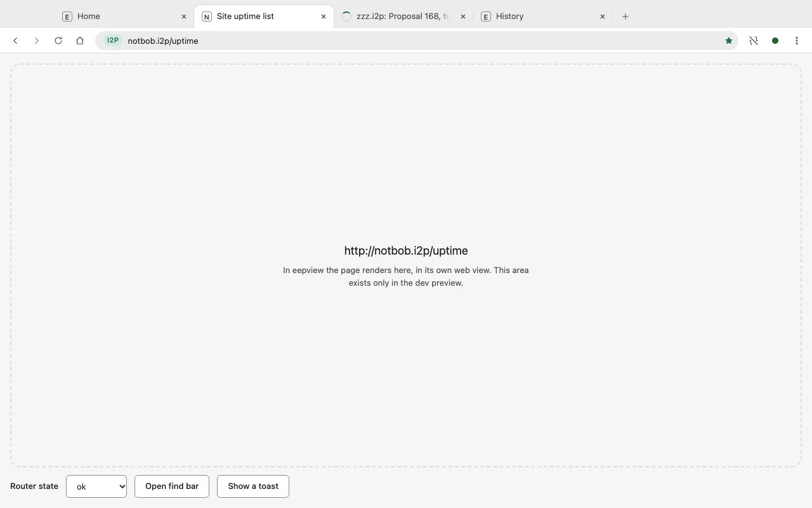Click the E favicon on History tab
Screen dimensions: 812x508
point(486,17)
